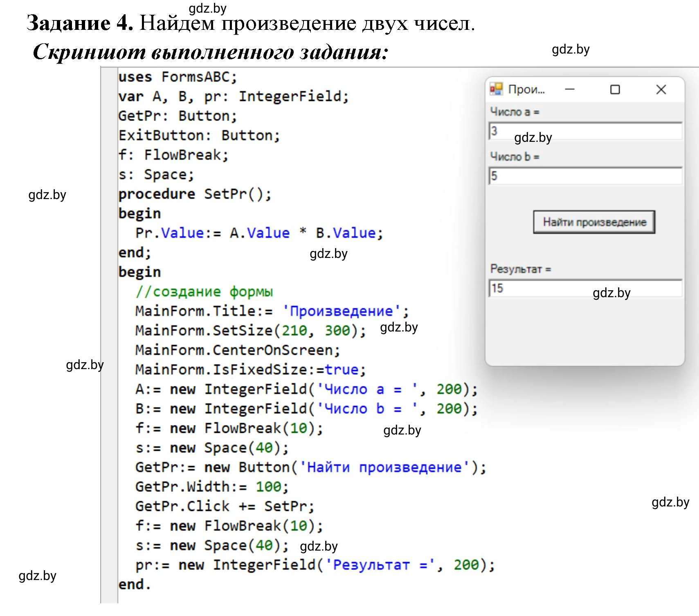Click the 'Число b =' label
699x616 pixels.
point(515,157)
